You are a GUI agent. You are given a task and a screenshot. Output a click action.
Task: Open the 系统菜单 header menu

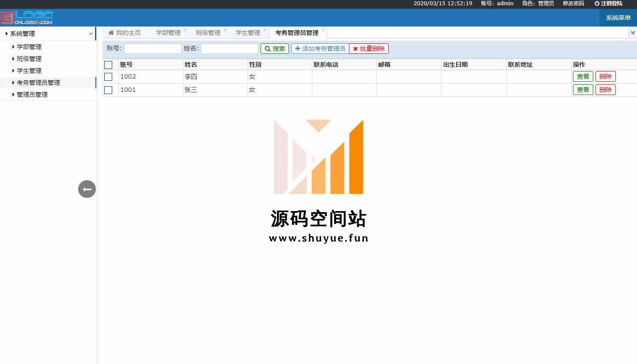pyautogui.click(x=618, y=18)
